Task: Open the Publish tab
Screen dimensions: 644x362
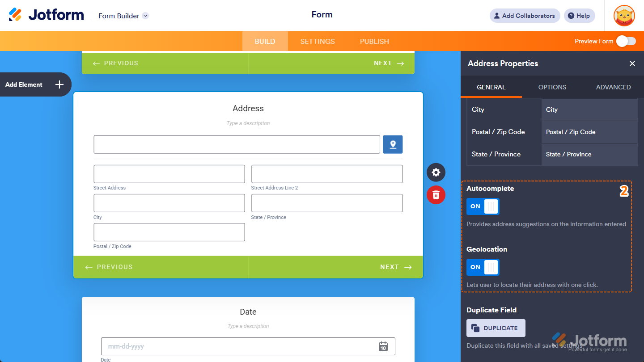Action: click(374, 41)
